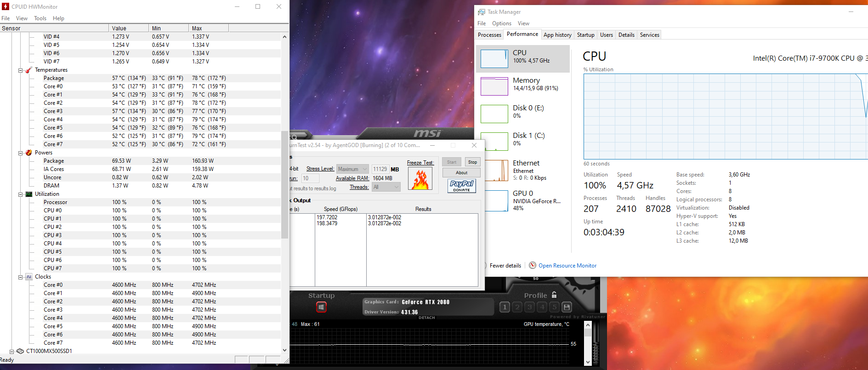
Task: Click the Freeze Test flame image
Action: pos(420,178)
